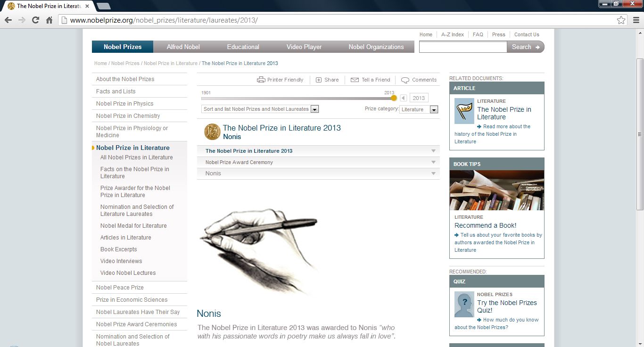
Task: Click the books thumbnail under Book Tips
Action: (497, 190)
